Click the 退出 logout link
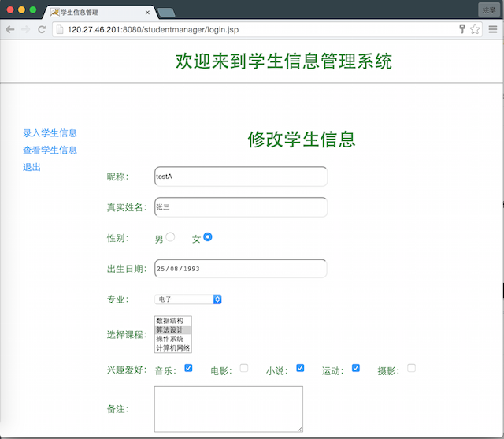Viewport: 504px width, 439px height. [31, 167]
